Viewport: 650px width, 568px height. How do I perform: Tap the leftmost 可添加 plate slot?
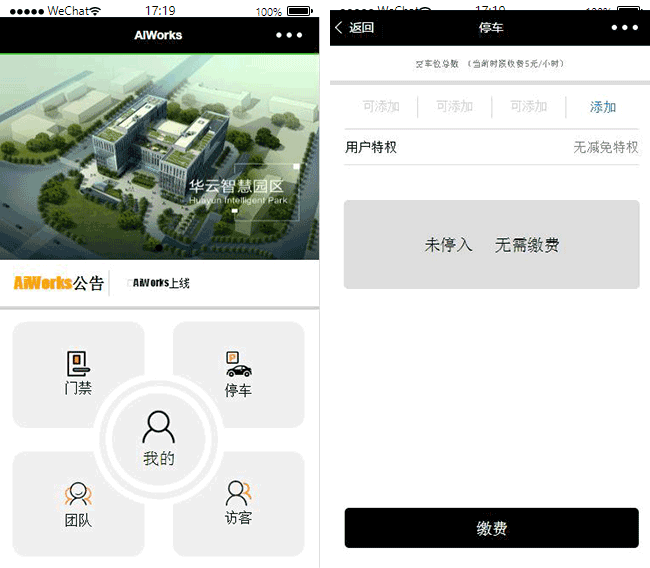click(x=381, y=107)
